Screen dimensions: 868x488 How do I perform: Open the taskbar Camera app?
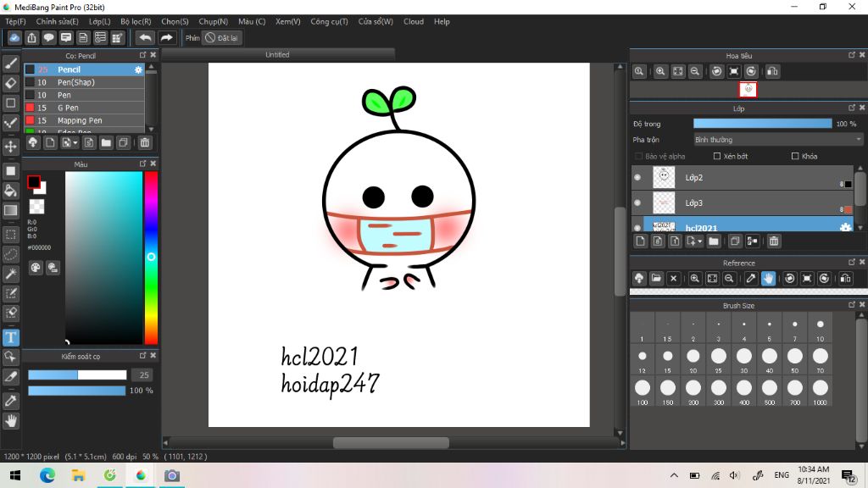171,475
